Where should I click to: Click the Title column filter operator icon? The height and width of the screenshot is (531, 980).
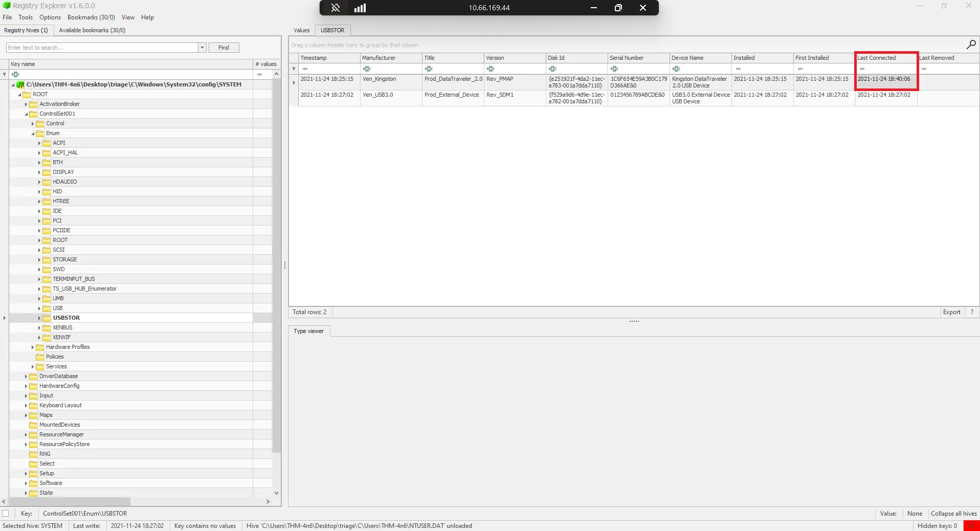(x=429, y=69)
